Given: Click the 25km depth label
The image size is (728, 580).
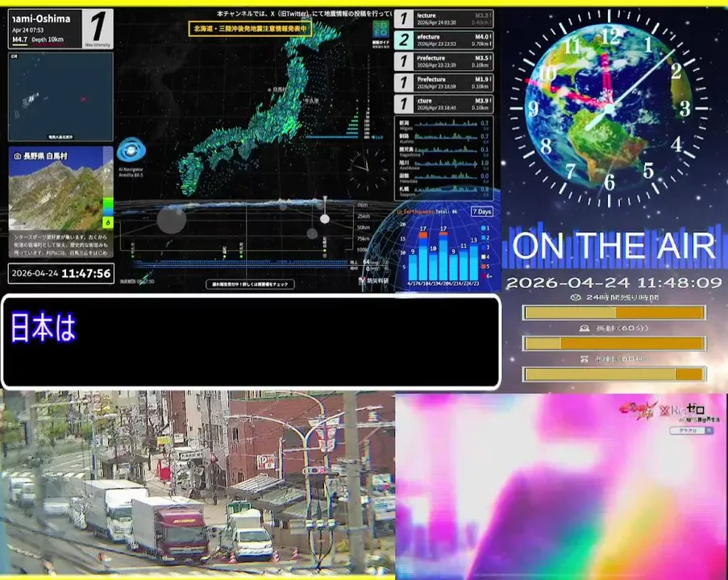Looking at the screenshot, I should [363, 216].
